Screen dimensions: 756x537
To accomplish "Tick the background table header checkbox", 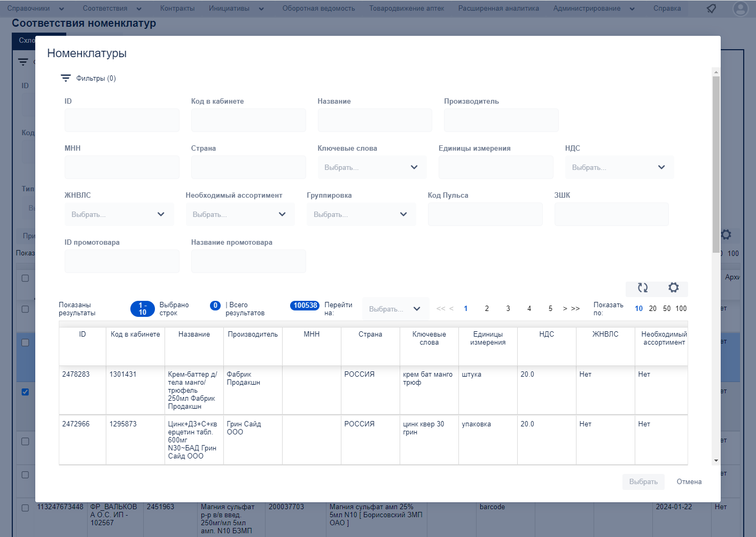I will click(25, 278).
